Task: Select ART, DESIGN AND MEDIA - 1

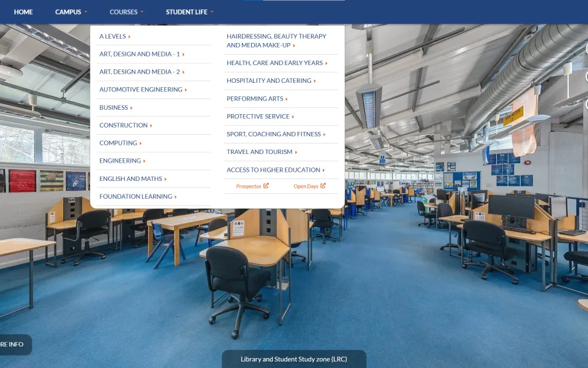Action: [x=141, y=54]
